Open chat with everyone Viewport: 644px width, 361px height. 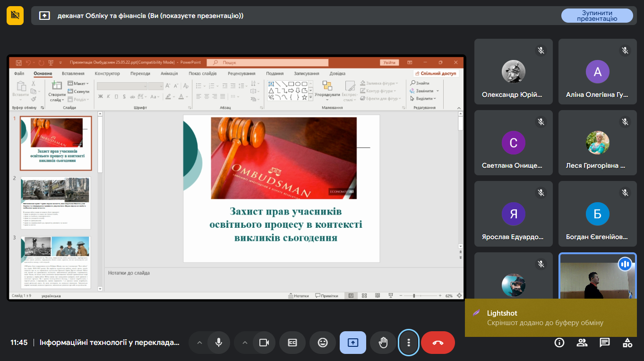[x=605, y=343]
